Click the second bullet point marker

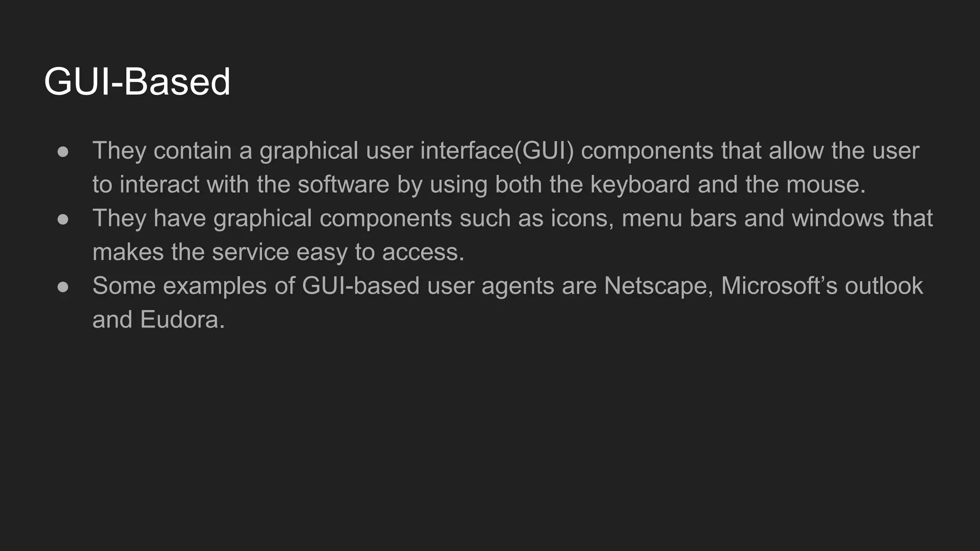[x=63, y=219]
